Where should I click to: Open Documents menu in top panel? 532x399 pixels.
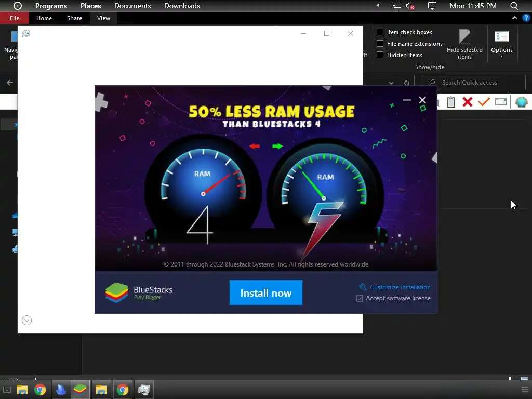point(132,6)
